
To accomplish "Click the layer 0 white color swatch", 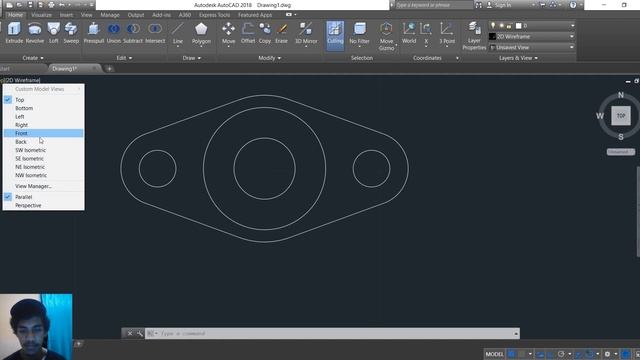I will [518, 26].
